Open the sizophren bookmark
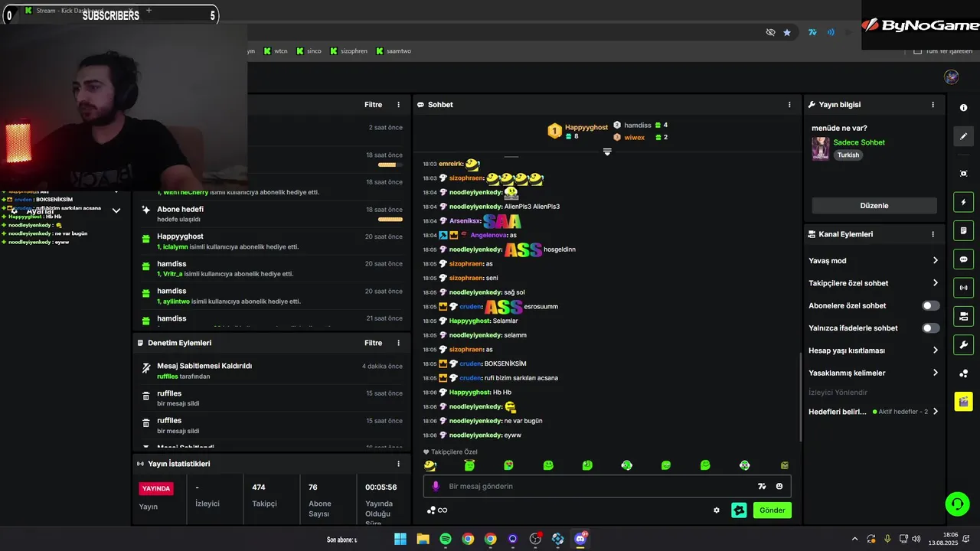This screenshot has width=980, height=551. [x=348, y=51]
